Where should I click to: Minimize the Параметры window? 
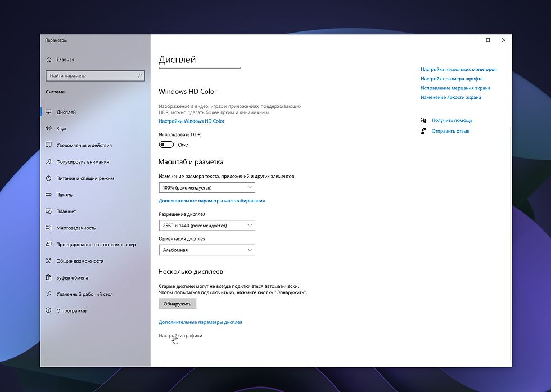(472, 40)
